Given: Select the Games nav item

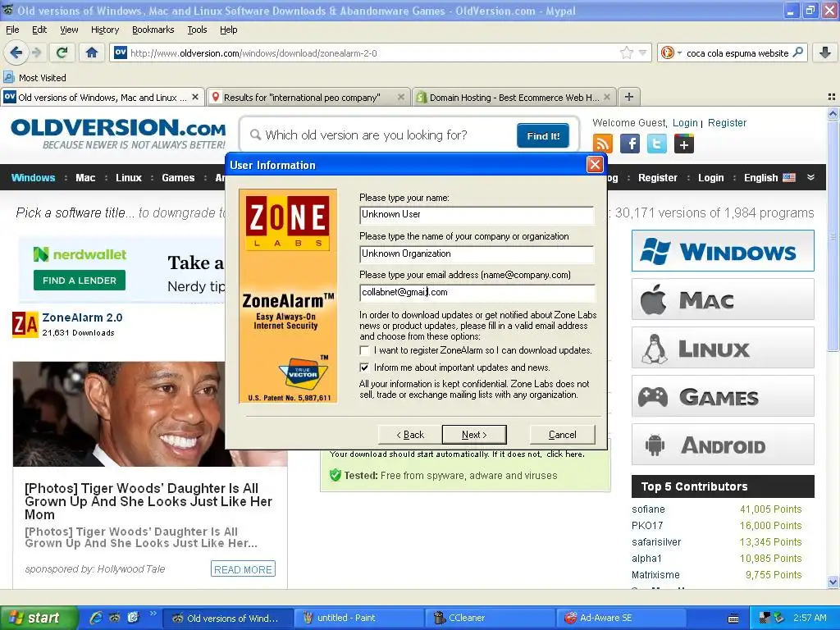Looking at the screenshot, I should coord(178,177).
